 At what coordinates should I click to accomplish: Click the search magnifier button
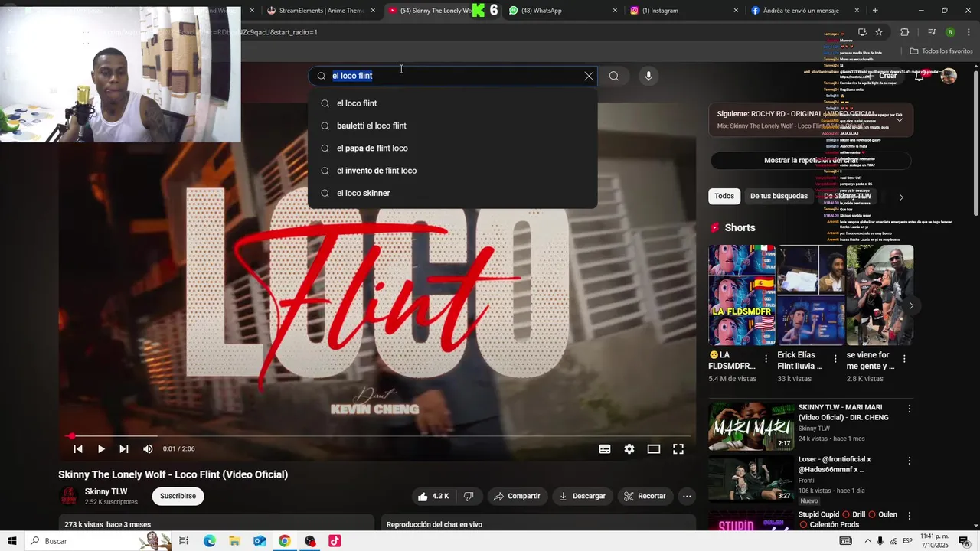tap(613, 76)
